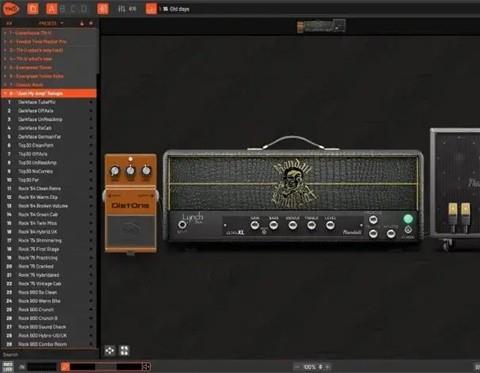Select the Darkface TubeMic preset
This screenshot has height=373, width=480.
[49, 102]
